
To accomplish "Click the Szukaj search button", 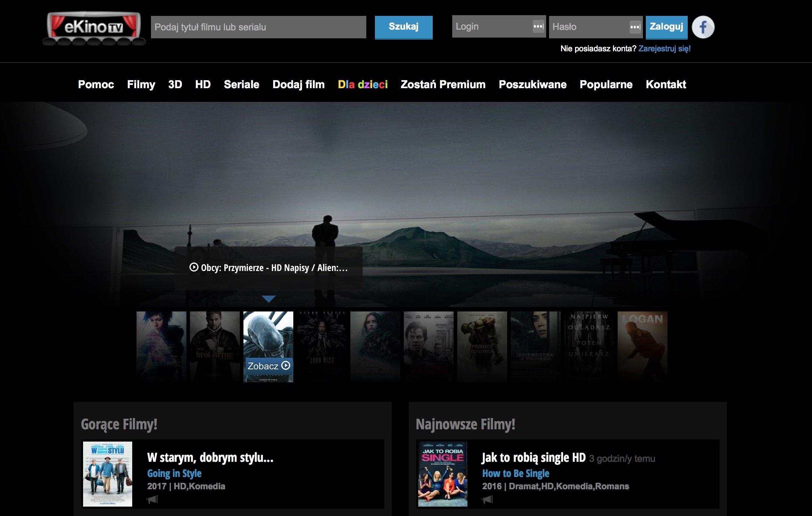I will click(x=404, y=27).
